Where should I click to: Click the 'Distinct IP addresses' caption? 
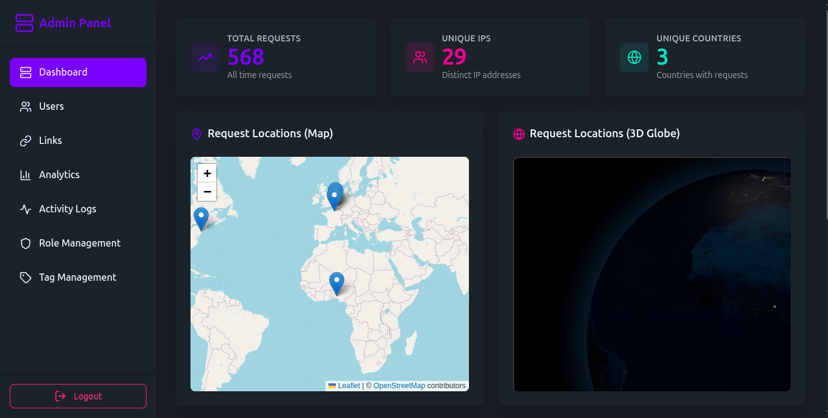click(x=481, y=75)
